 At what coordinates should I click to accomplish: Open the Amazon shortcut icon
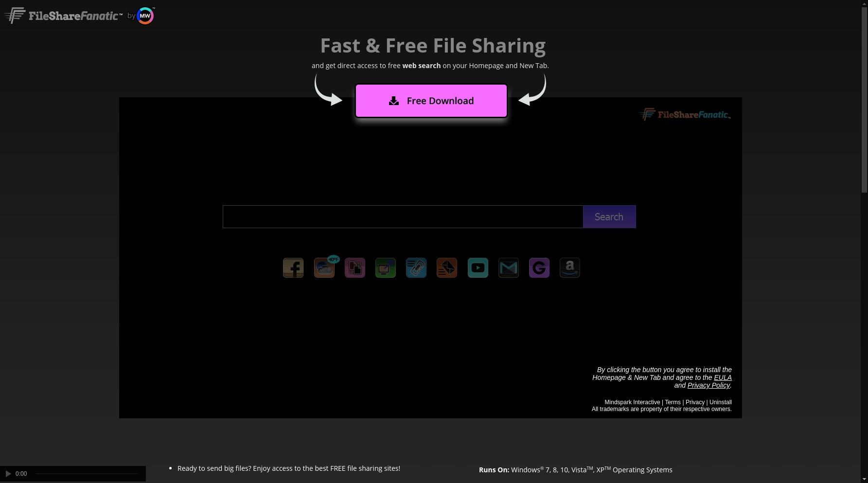click(x=570, y=268)
